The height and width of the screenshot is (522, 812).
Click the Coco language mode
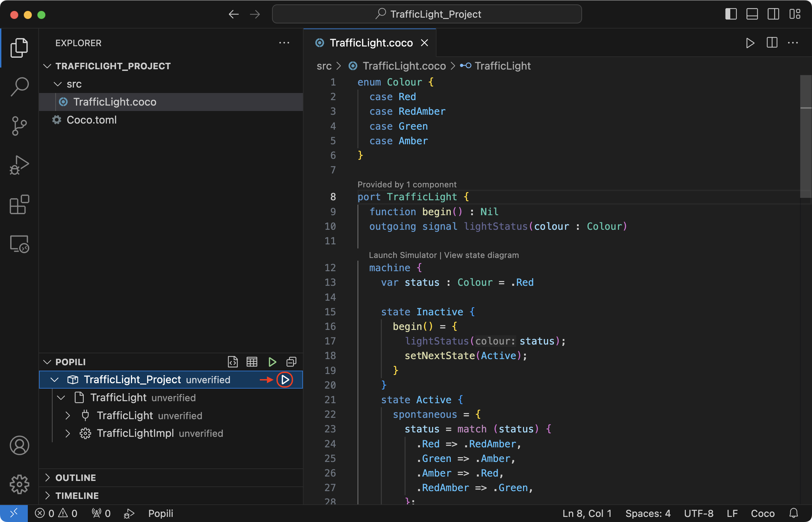762,513
